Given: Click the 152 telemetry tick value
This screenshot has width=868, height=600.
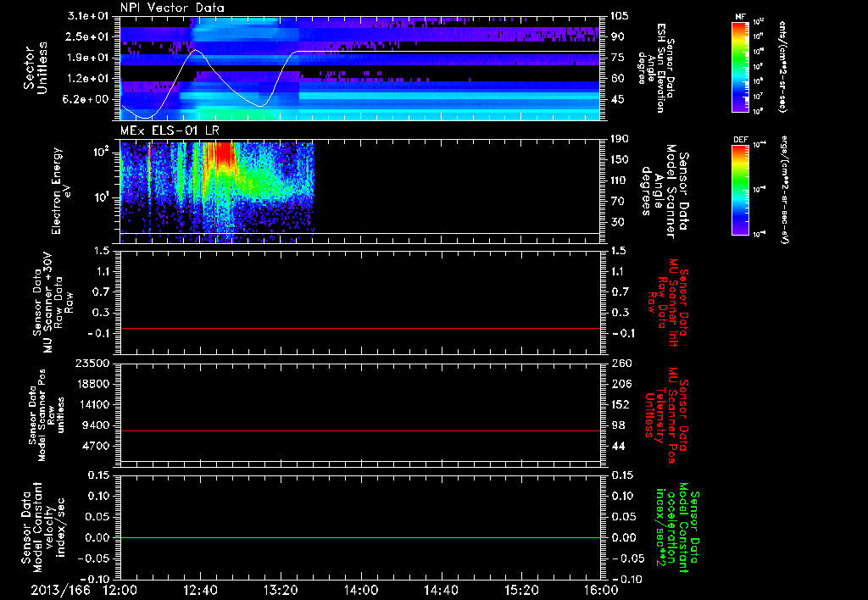Looking at the screenshot, I should (x=620, y=404).
